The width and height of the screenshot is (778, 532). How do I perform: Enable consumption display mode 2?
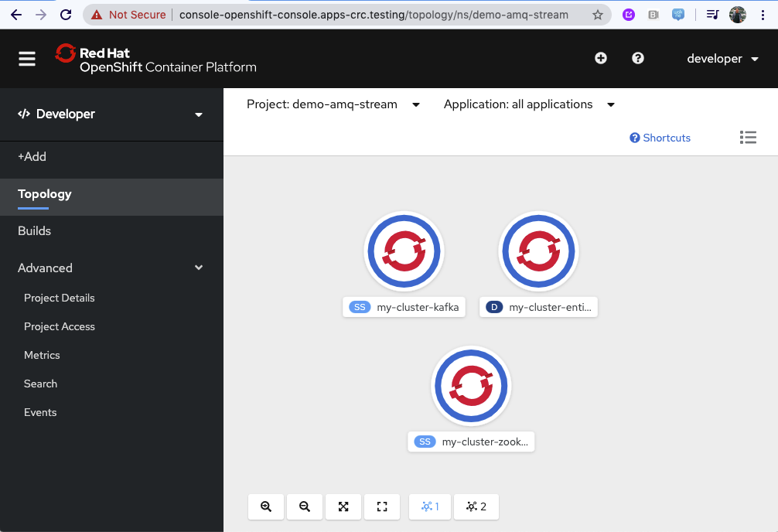(x=476, y=506)
